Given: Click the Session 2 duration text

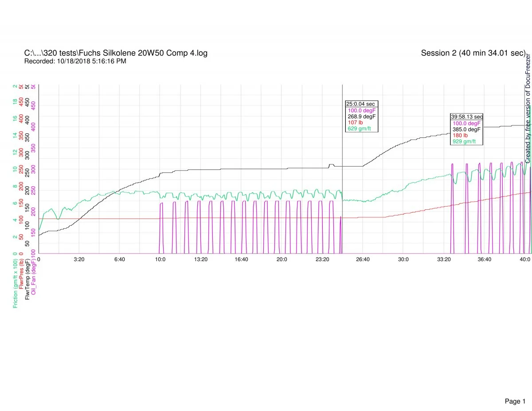Looking at the screenshot, I should 473,53.
